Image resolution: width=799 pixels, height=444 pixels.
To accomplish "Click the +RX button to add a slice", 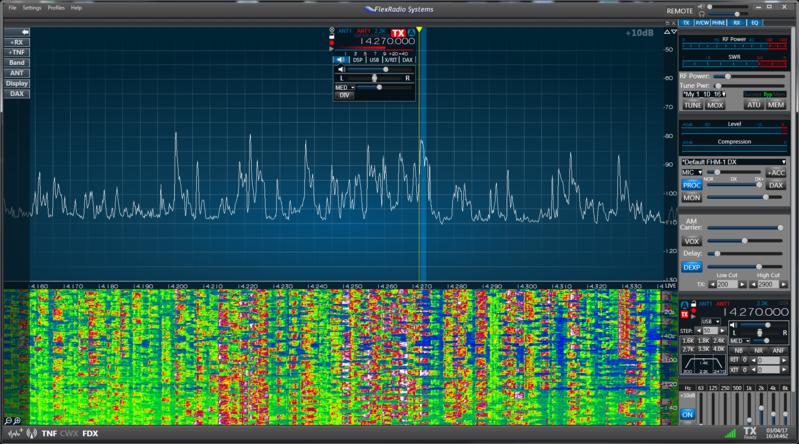I will pyautogui.click(x=17, y=42).
